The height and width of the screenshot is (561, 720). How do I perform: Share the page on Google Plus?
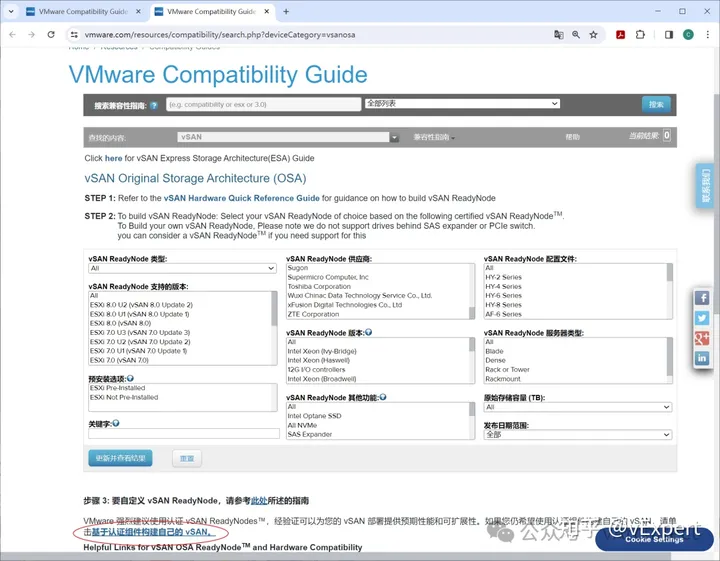tap(702, 338)
